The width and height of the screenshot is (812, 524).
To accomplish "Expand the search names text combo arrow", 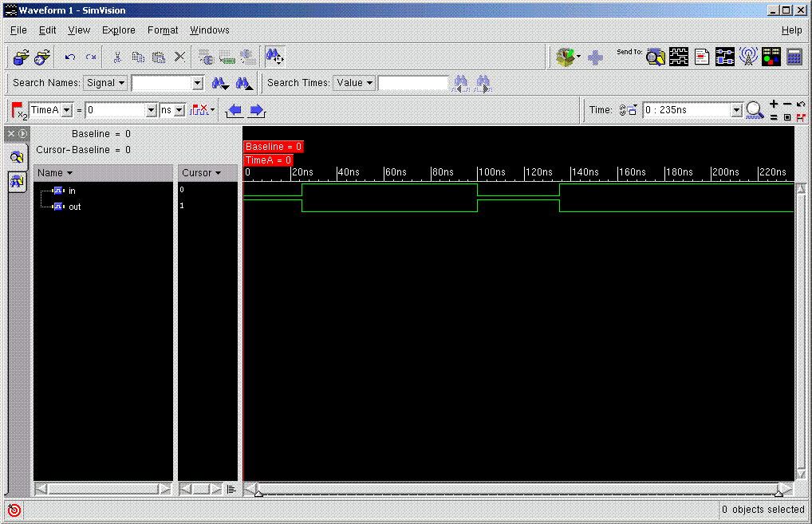I will [197, 83].
